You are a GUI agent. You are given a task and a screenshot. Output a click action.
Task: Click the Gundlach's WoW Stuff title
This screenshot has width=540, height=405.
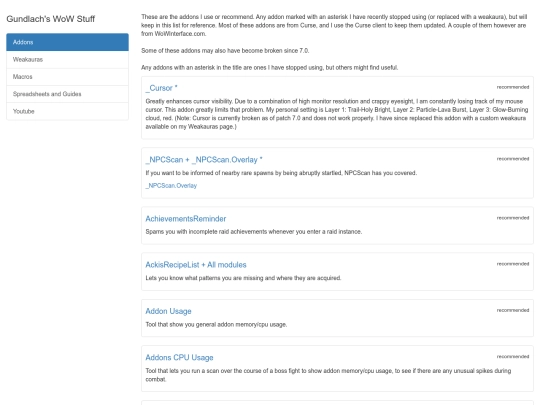point(51,19)
